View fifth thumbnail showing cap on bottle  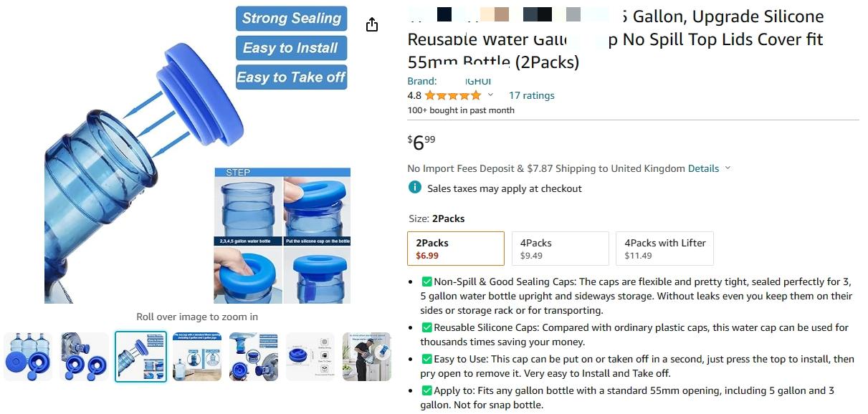tap(254, 357)
